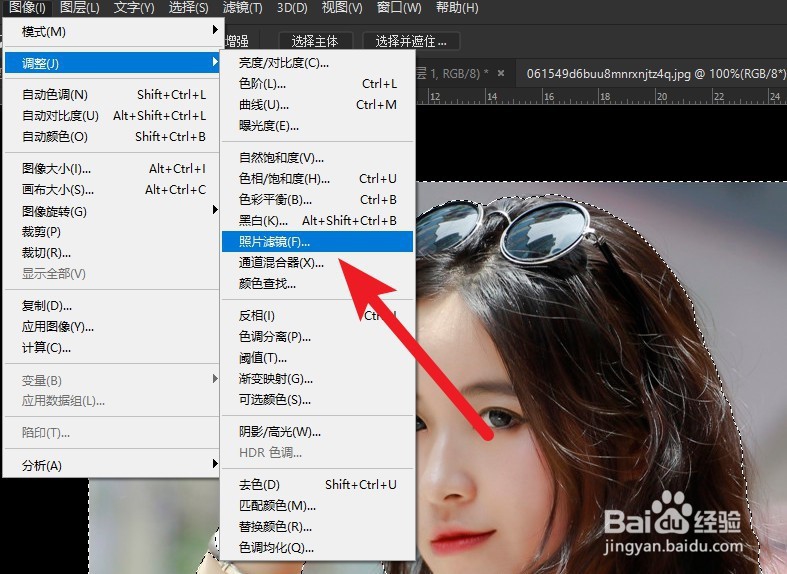
Task: Choose 计算(C)... command
Action: 111,348
